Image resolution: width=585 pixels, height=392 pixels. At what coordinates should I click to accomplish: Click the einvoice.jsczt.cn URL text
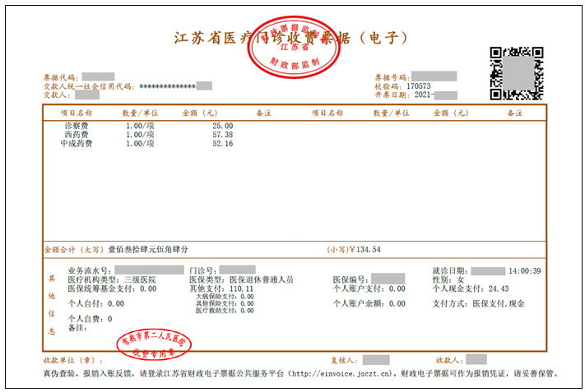click(x=341, y=373)
